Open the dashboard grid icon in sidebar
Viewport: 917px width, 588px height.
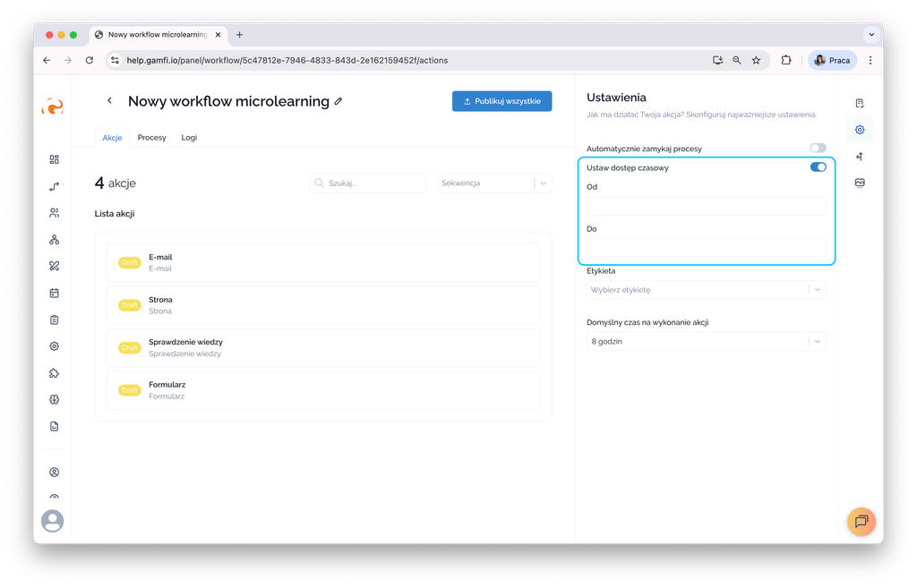[55, 159]
